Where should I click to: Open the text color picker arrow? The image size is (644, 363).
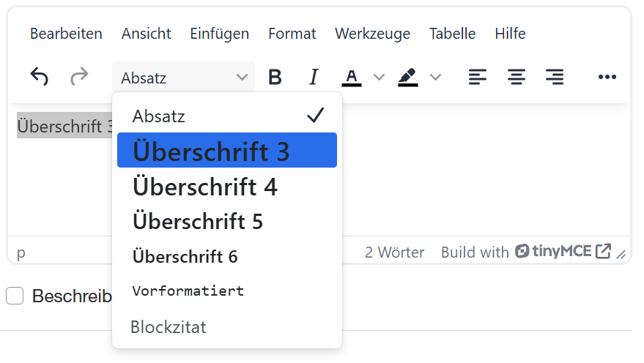(x=379, y=77)
